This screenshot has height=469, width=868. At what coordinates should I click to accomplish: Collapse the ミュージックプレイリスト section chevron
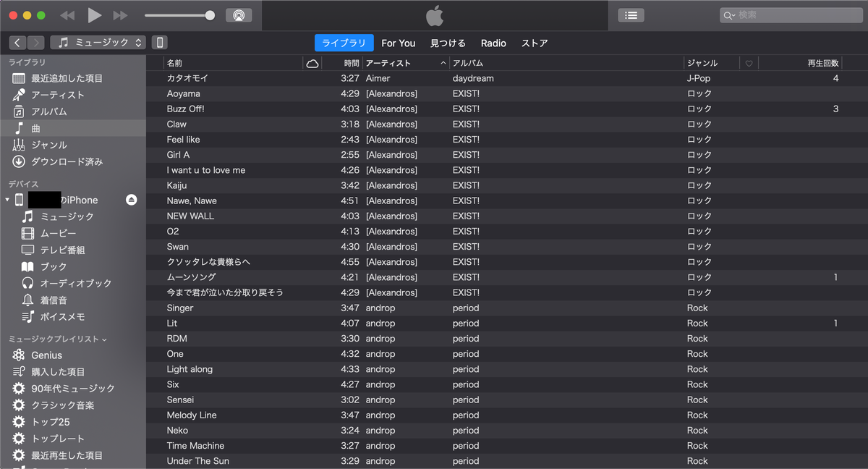coord(104,339)
